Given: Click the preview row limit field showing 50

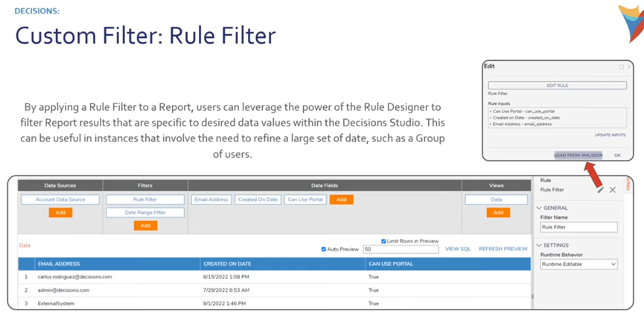Looking at the screenshot, I should (x=401, y=249).
